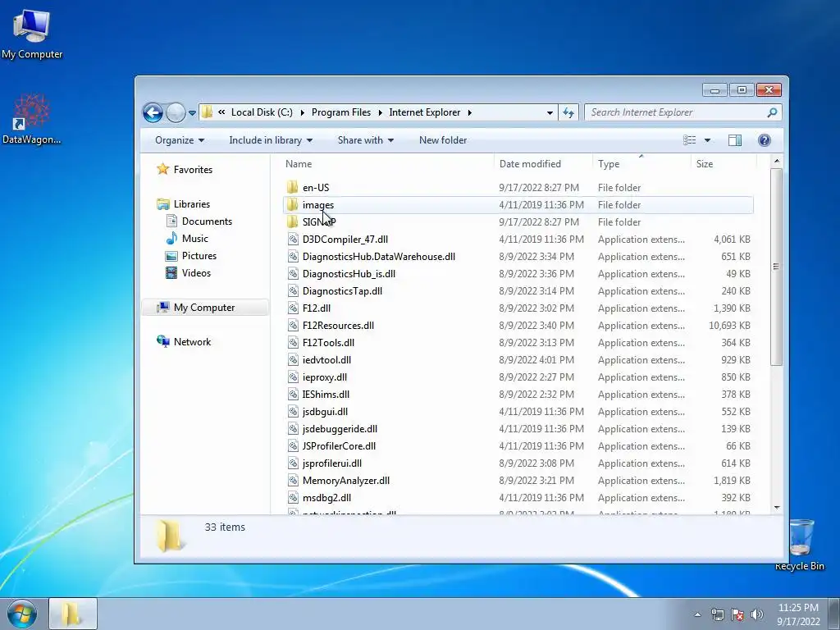Select JSProfilerCore.dll file name
Image resolution: width=840 pixels, height=630 pixels.
[339, 445]
